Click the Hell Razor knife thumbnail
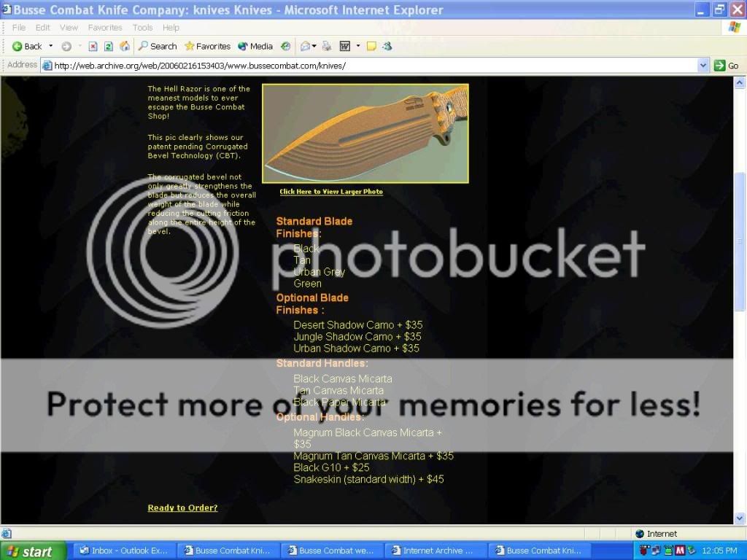The image size is (747, 560). [365, 133]
